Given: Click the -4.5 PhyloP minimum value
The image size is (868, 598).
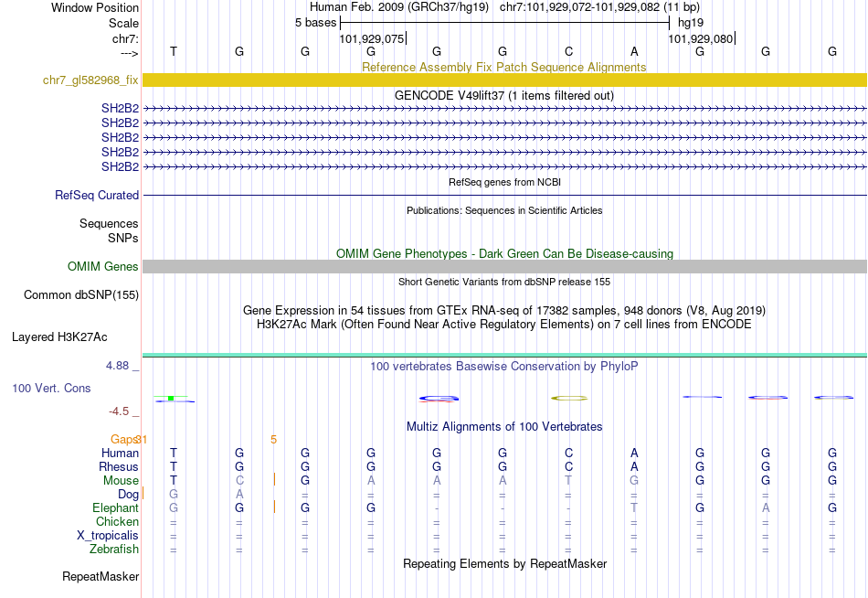Looking at the screenshot, I should pyautogui.click(x=119, y=411).
